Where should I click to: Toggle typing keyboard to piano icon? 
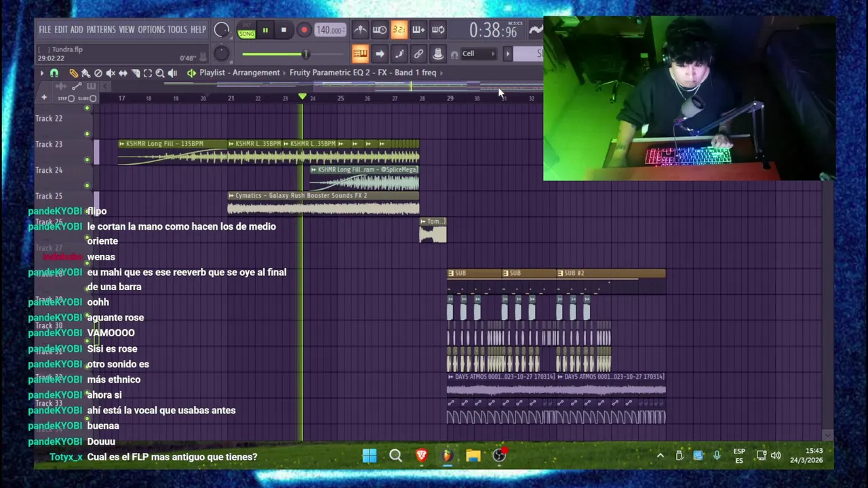(x=360, y=54)
